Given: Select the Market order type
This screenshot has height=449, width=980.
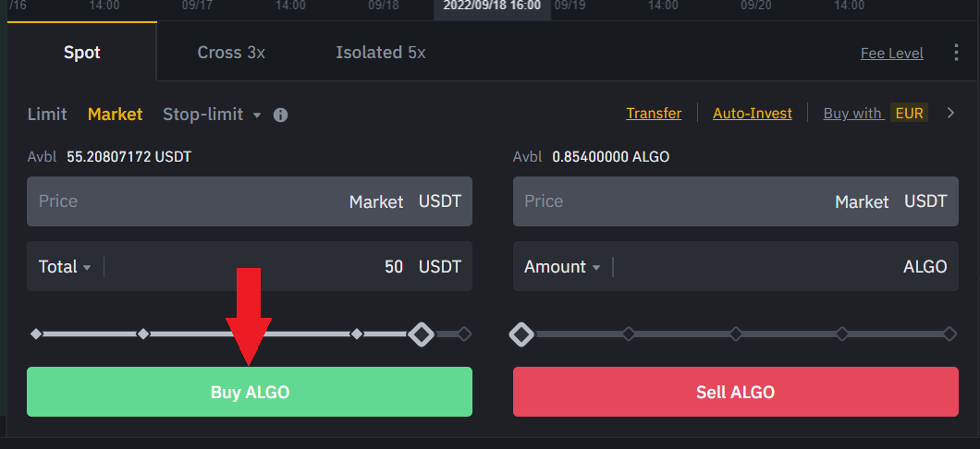Looking at the screenshot, I should click(x=115, y=115).
